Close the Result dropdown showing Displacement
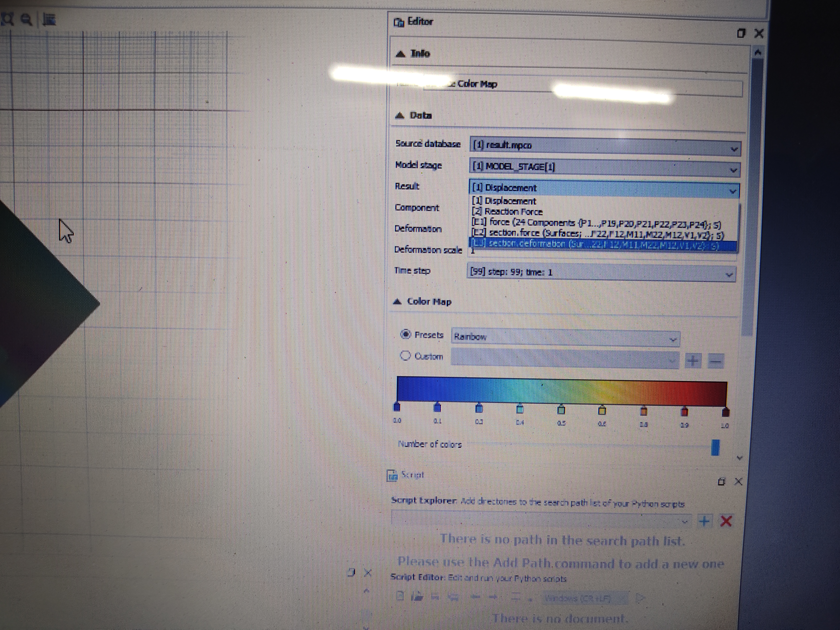Viewport: 840px width, 630px height. point(604,189)
